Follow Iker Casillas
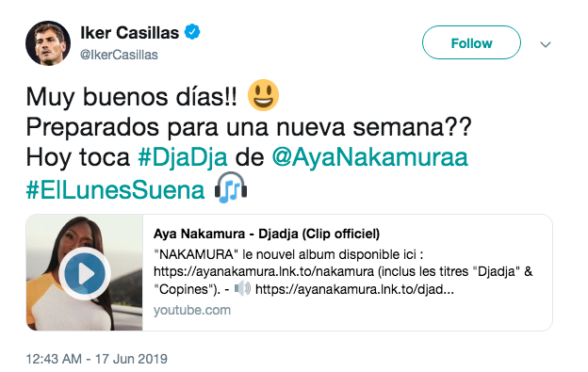The height and width of the screenshot is (372, 588). pyautogui.click(x=471, y=42)
